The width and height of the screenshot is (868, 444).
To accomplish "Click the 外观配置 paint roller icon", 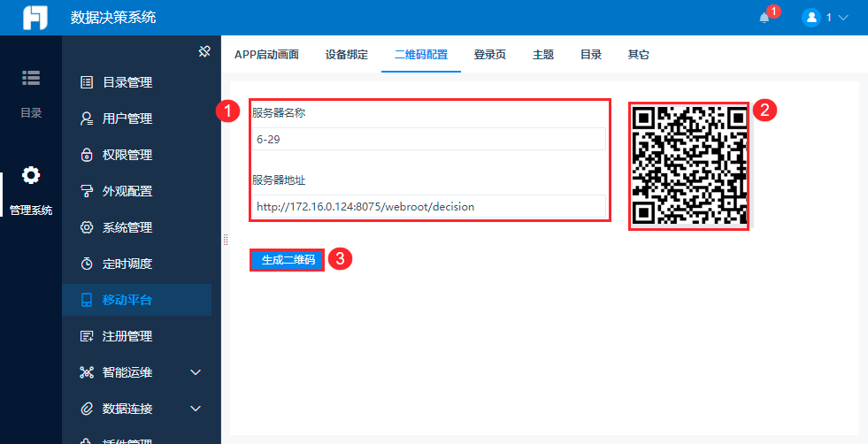I will (x=87, y=191).
